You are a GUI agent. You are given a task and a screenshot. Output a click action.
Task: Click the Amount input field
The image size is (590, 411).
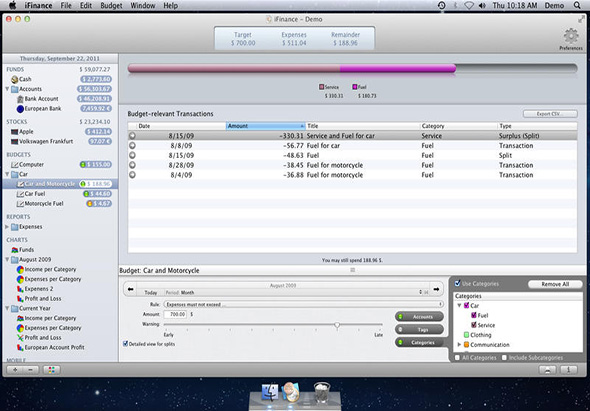175,314
